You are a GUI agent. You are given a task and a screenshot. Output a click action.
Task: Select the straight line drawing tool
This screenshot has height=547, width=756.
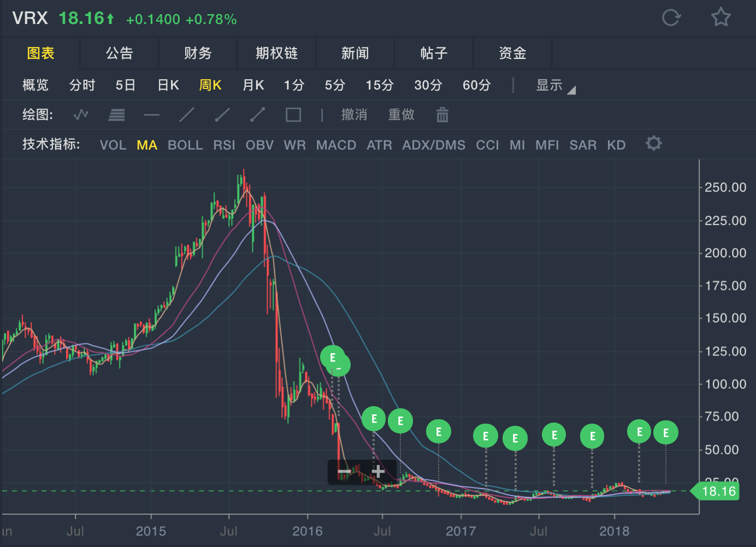pos(187,115)
